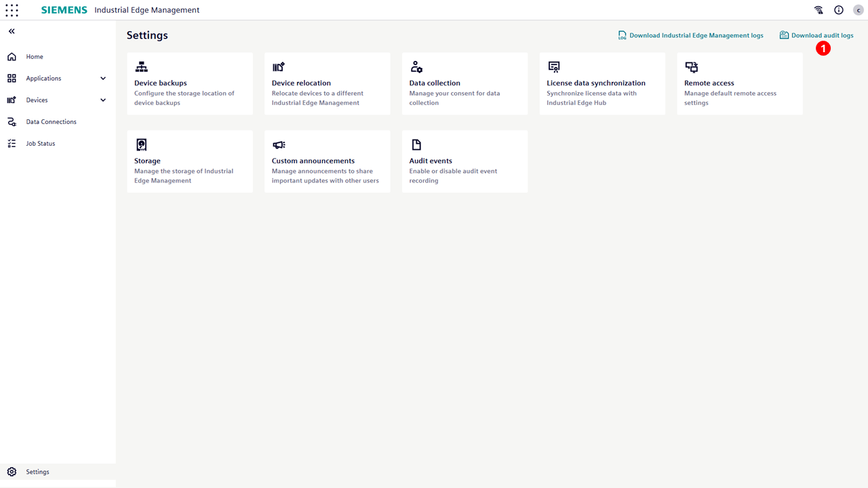Open the Audit events card title
This screenshot has height=488, width=868.
431,161
